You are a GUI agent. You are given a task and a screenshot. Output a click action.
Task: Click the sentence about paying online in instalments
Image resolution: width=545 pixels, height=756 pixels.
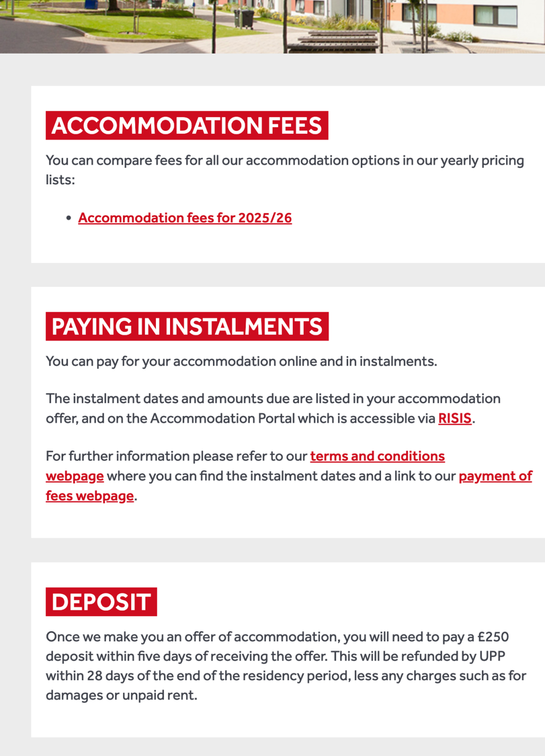[x=241, y=361]
